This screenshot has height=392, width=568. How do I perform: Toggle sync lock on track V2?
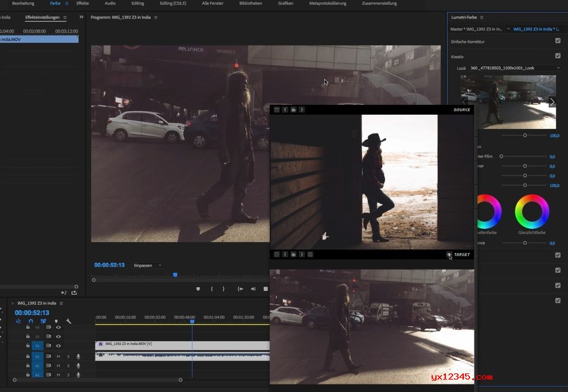point(48,337)
